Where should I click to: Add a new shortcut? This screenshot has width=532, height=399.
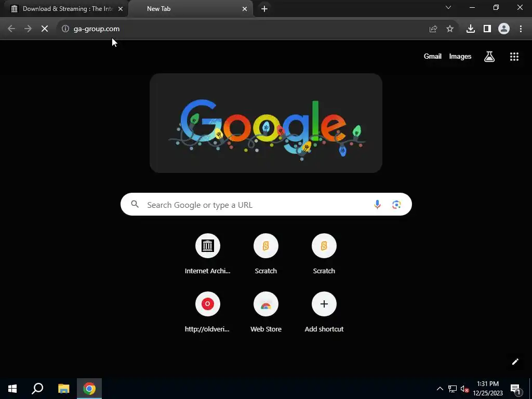[x=324, y=312]
